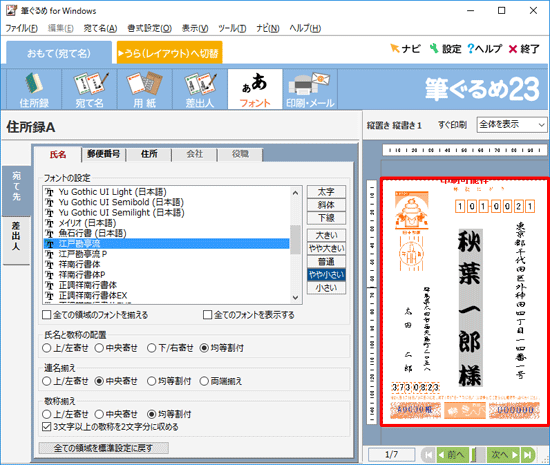Open the 全体を表示 zoom dropdown

click(x=512, y=124)
